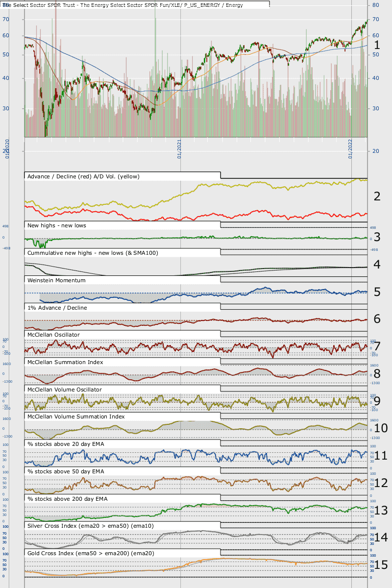Click the 'New highs - new lows' panel title

57,225
